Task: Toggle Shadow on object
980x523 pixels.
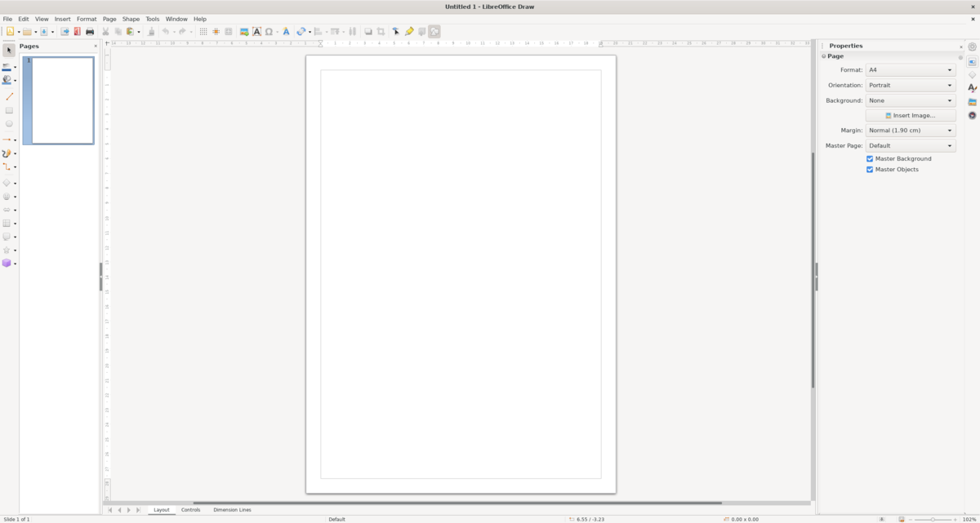Action: click(368, 32)
